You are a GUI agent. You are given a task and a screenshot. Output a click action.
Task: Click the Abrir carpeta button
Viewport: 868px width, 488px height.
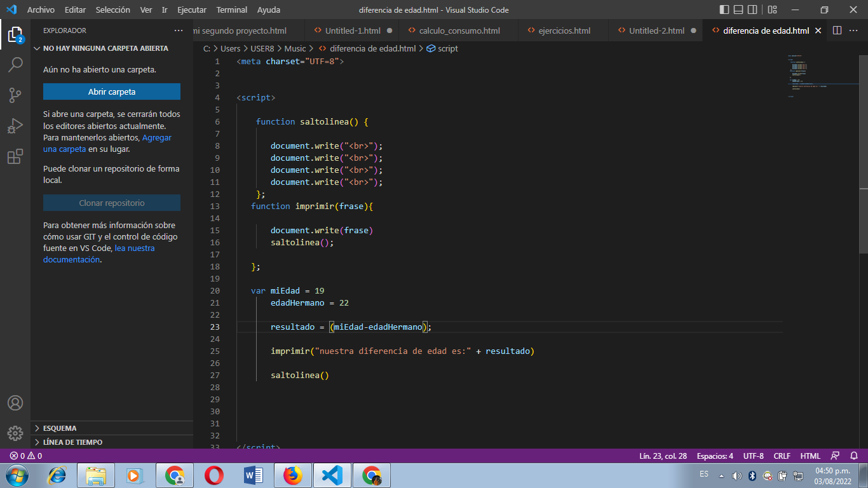point(112,91)
